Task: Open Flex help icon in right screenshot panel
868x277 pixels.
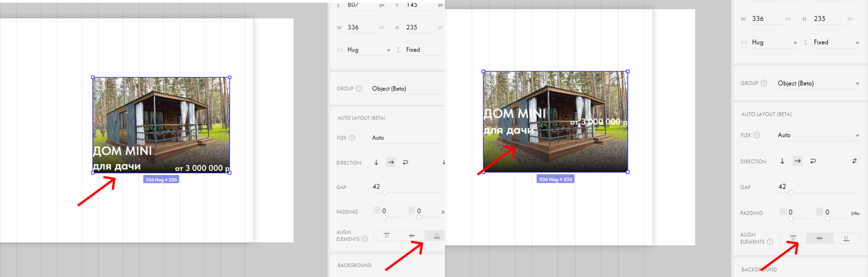Action: 756,135
